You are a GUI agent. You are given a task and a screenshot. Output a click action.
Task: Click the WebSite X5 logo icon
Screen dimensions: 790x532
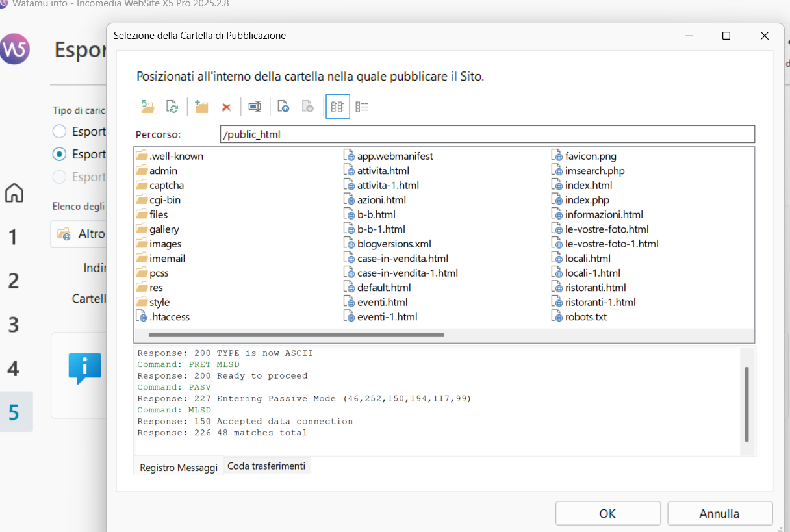point(14,49)
